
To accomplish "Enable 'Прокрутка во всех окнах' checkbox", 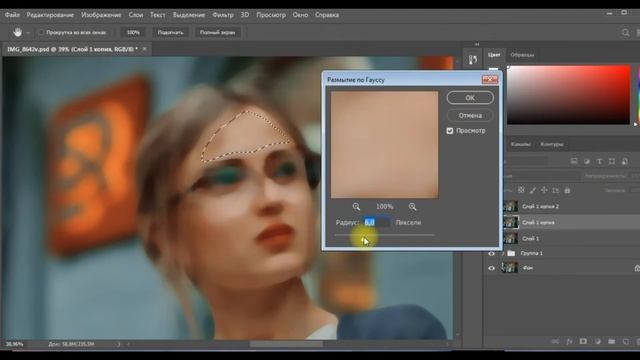I will pyautogui.click(x=41, y=32).
